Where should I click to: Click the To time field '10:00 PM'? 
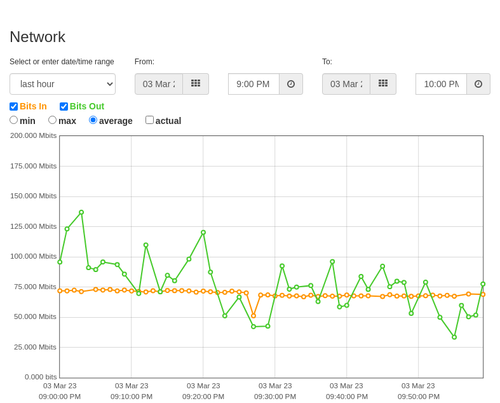pyautogui.click(x=441, y=84)
